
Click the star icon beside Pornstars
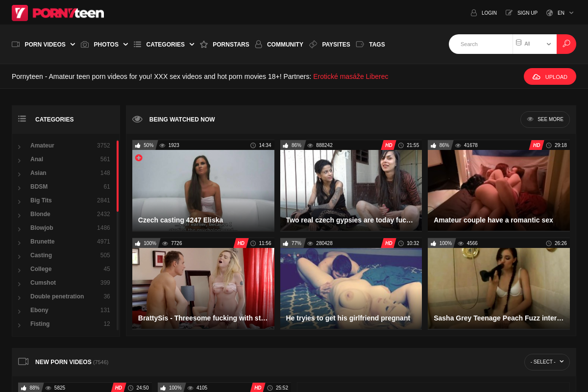(204, 45)
